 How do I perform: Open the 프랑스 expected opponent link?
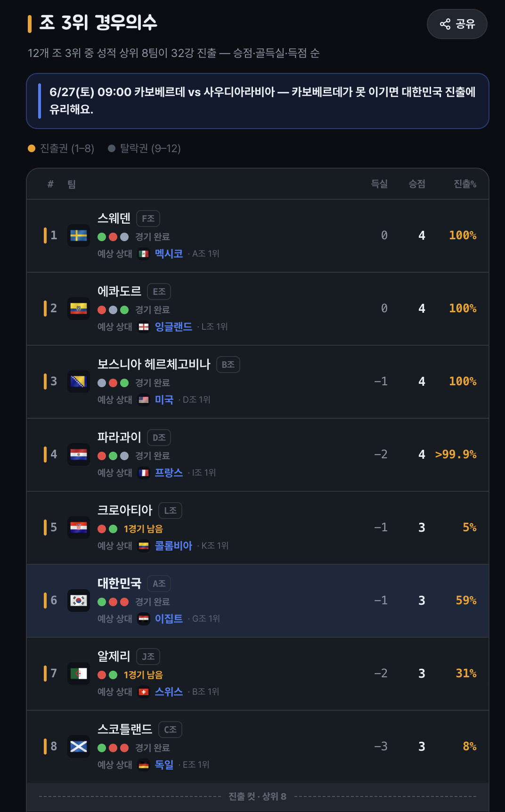(169, 472)
